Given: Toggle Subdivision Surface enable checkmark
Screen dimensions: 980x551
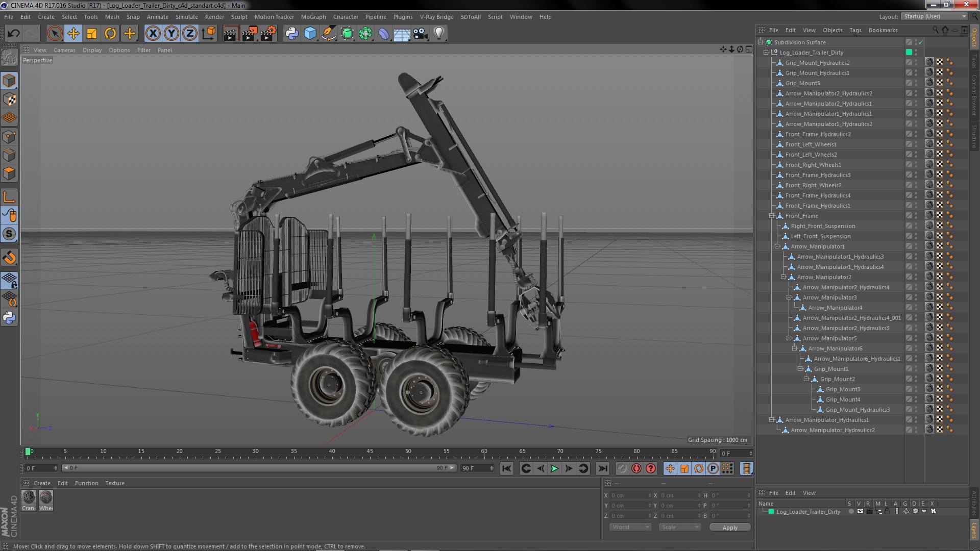Looking at the screenshot, I should tap(920, 42).
